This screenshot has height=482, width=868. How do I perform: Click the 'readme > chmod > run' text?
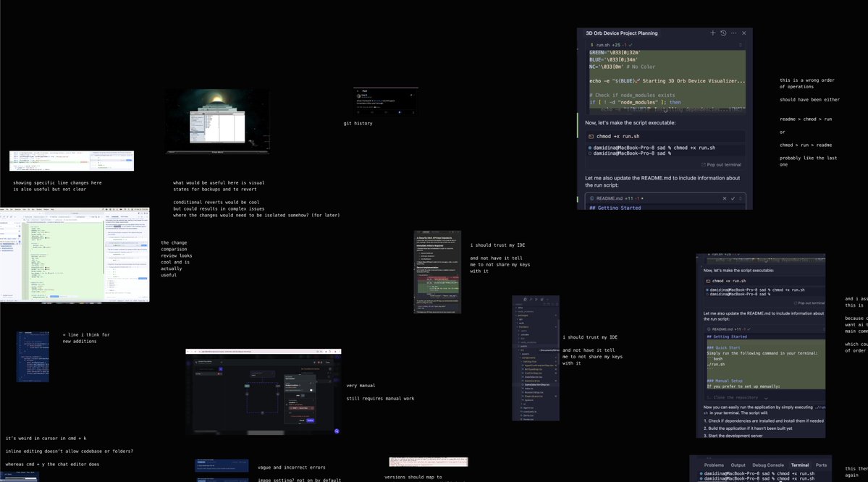coord(806,119)
